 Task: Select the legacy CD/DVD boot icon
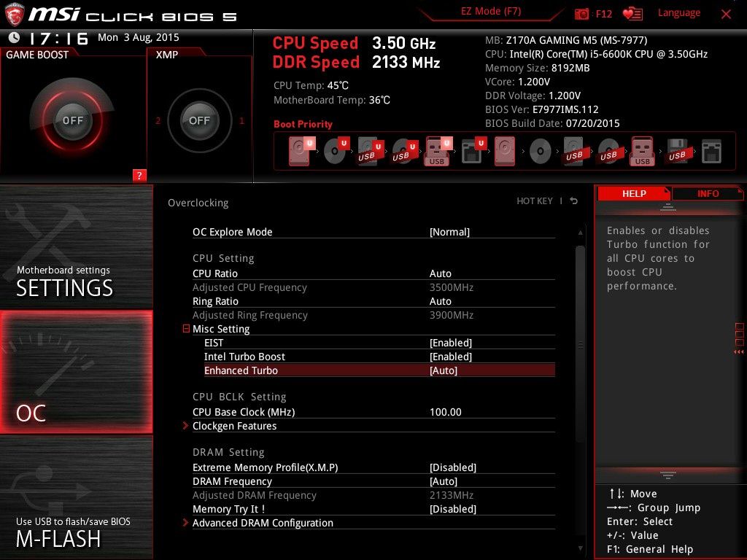pos(540,152)
